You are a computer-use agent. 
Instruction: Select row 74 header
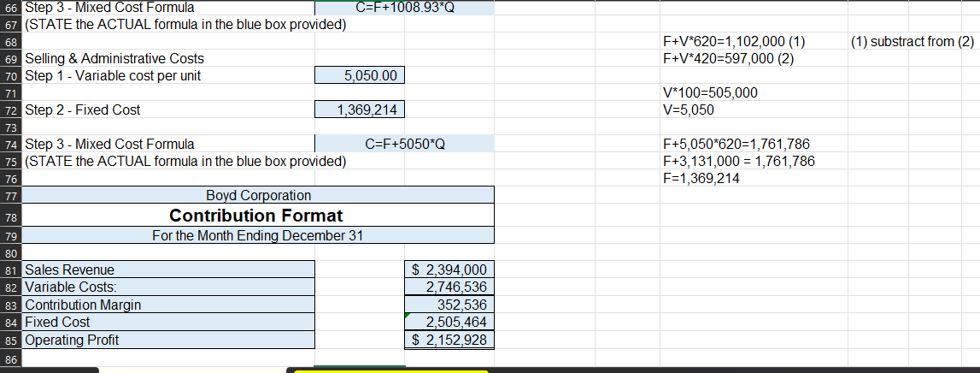pos(10,144)
